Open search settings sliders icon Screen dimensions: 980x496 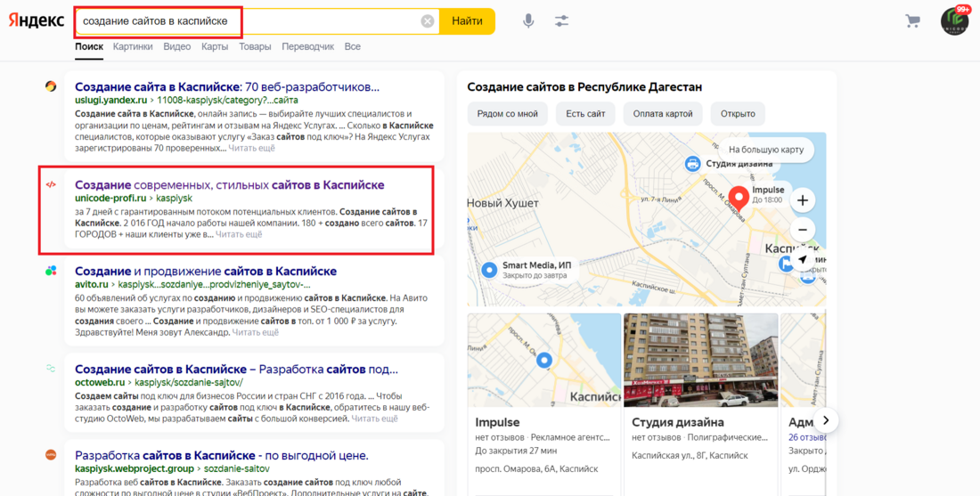[561, 21]
